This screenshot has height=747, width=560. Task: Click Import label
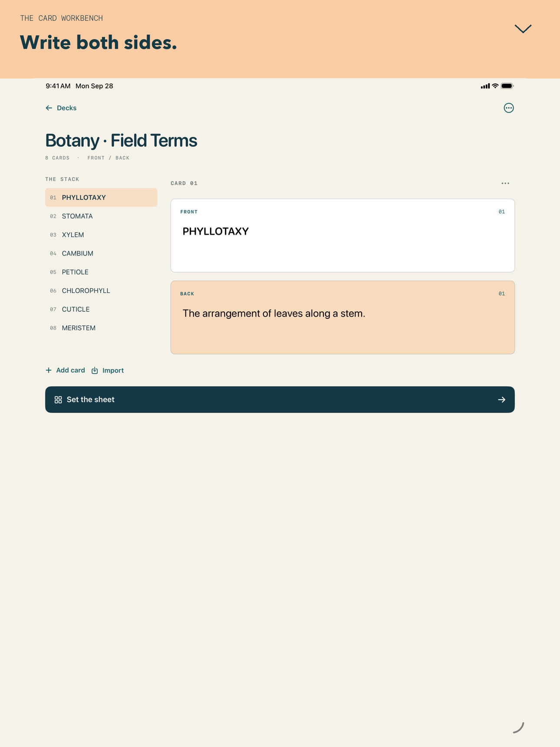[113, 370]
